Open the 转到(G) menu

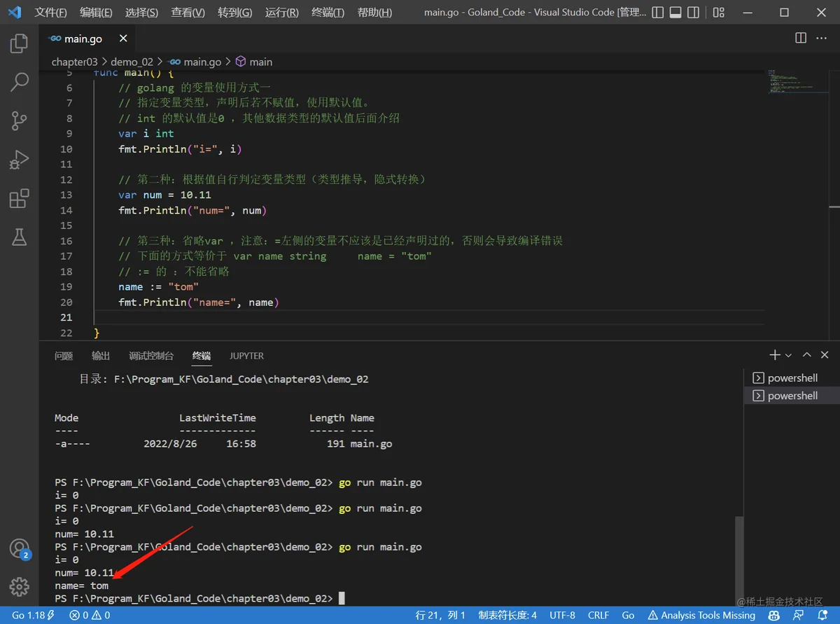click(x=234, y=13)
